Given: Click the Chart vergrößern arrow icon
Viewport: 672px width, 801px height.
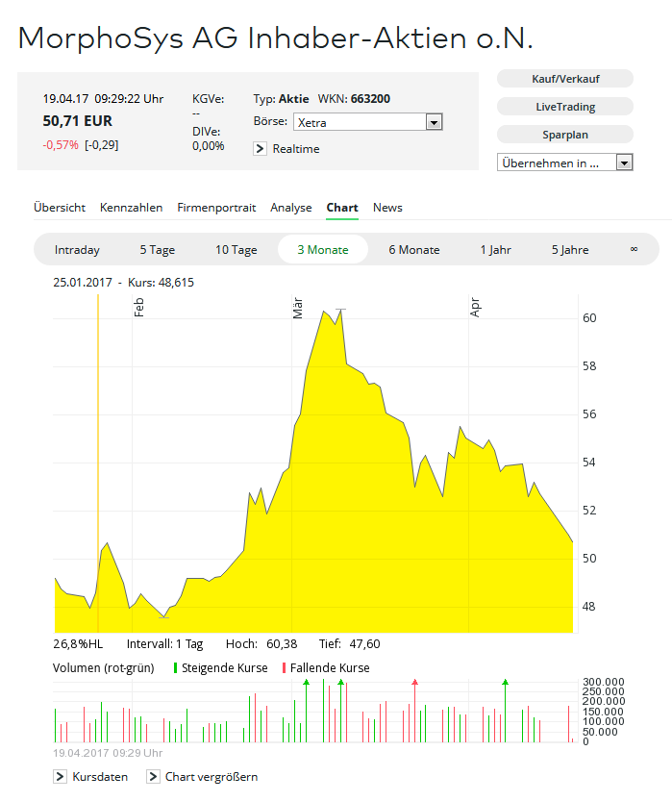Looking at the screenshot, I should (153, 777).
